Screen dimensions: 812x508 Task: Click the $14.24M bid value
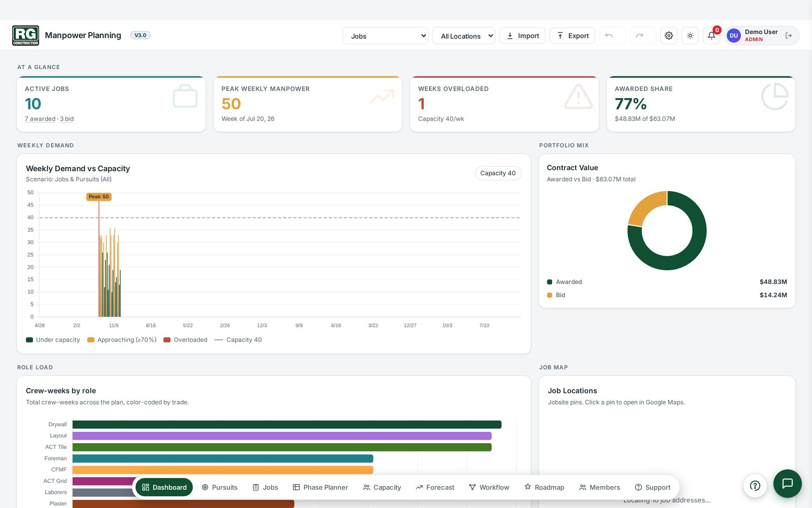tap(773, 295)
